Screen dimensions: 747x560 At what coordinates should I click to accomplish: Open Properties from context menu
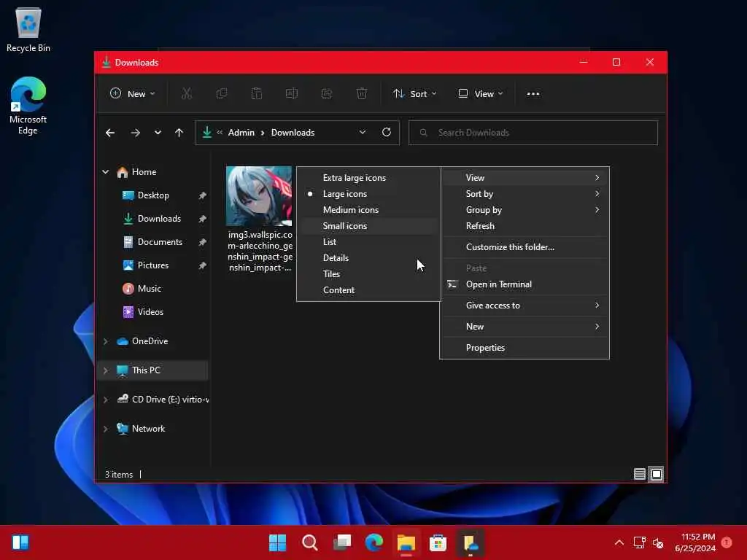(525, 348)
